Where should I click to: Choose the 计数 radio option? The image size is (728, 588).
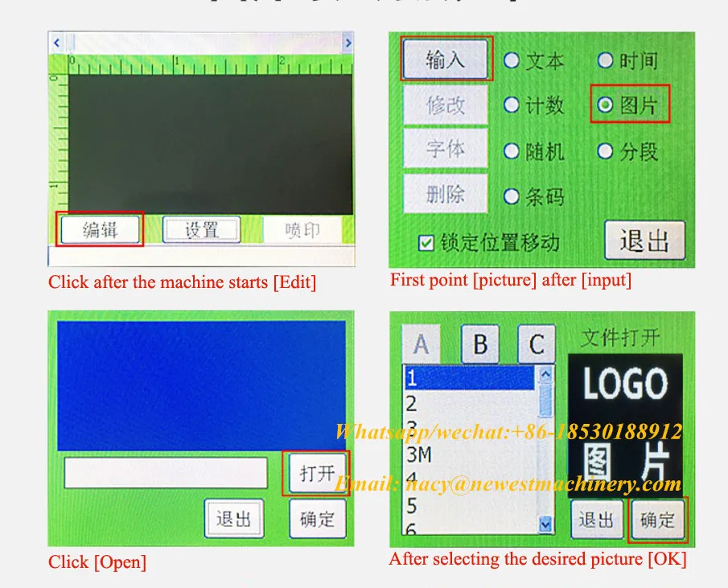coord(511,105)
